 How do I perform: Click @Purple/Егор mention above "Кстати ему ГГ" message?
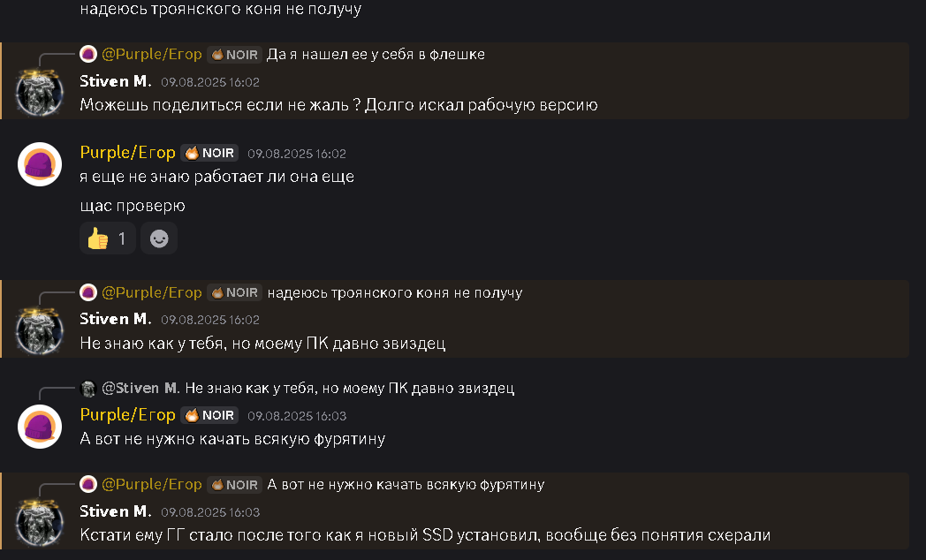pyautogui.click(x=152, y=485)
